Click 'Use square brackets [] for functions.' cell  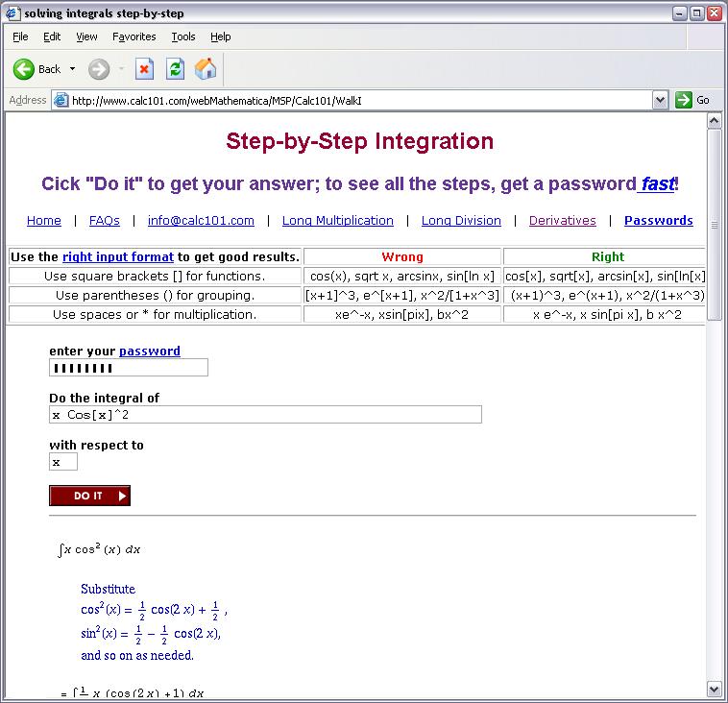[x=155, y=277]
